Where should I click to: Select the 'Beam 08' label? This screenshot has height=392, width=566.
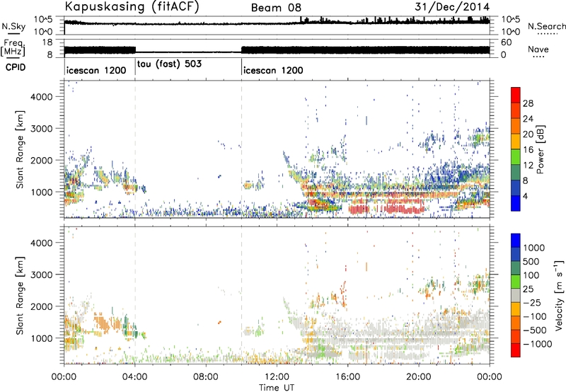(276, 8)
